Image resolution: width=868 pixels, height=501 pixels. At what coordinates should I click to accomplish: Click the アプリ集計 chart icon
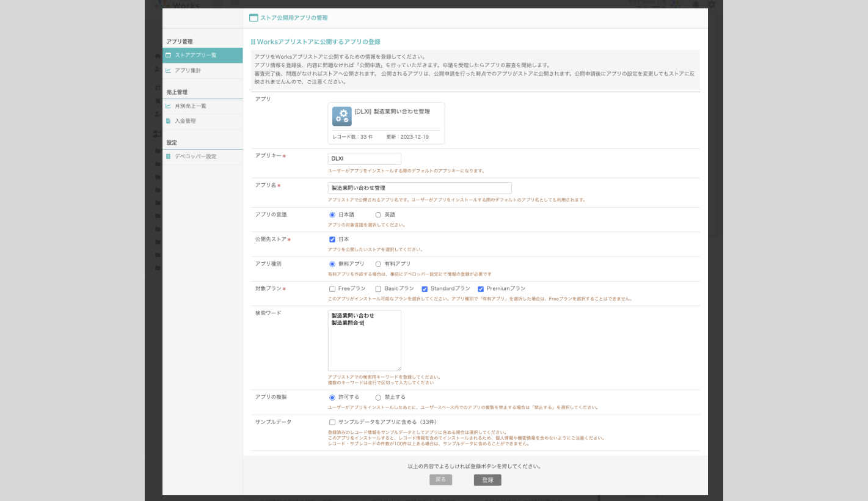click(x=168, y=70)
